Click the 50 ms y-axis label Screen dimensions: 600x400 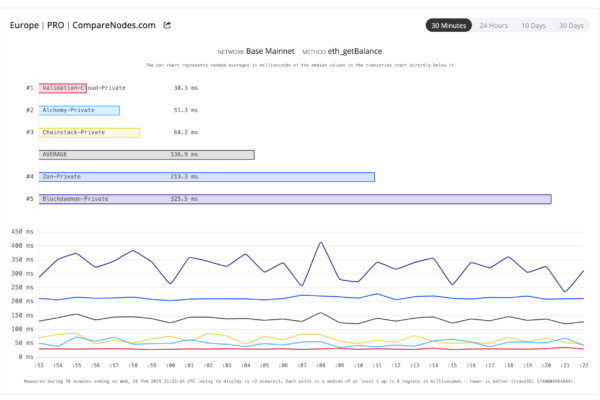click(x=24, y=343)
